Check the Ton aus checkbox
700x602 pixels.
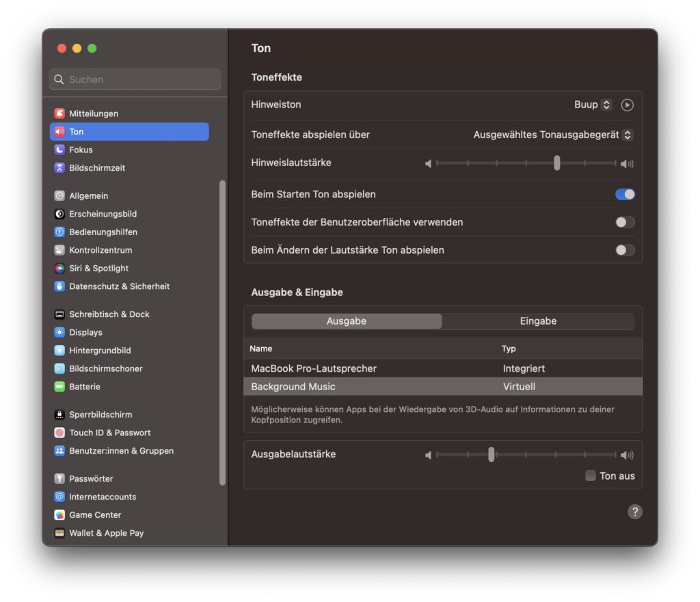point(590,476)
